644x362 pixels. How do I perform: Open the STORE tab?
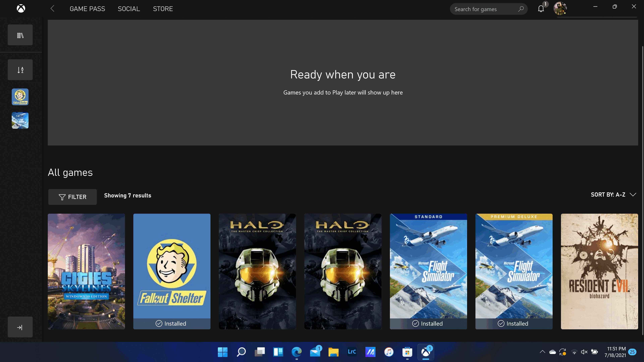163,9
